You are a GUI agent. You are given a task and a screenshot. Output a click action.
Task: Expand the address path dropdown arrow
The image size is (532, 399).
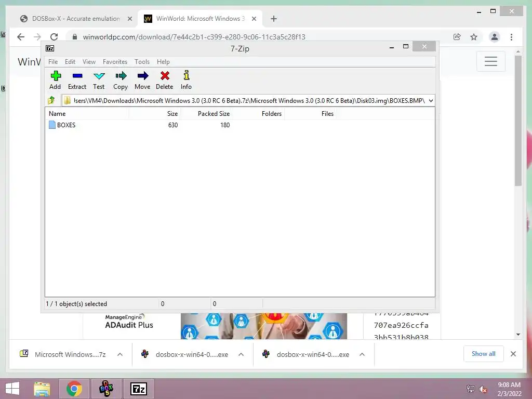[x=431, y=101]
